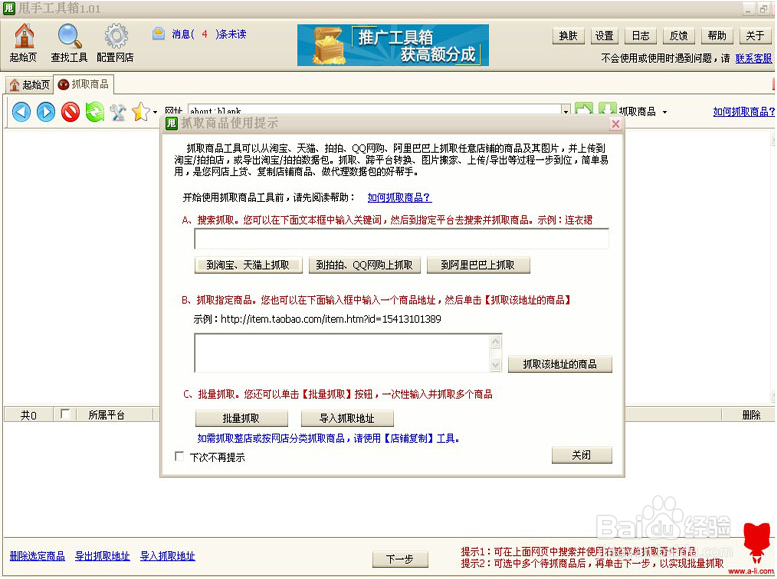777x579 pixels.
Task: Click 到拍拍、QQ网购上抓取 button
Action: [365, 265]
